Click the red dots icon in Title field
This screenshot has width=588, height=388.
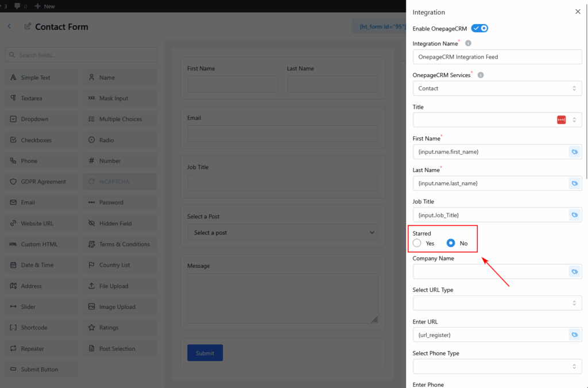point(561,120)
